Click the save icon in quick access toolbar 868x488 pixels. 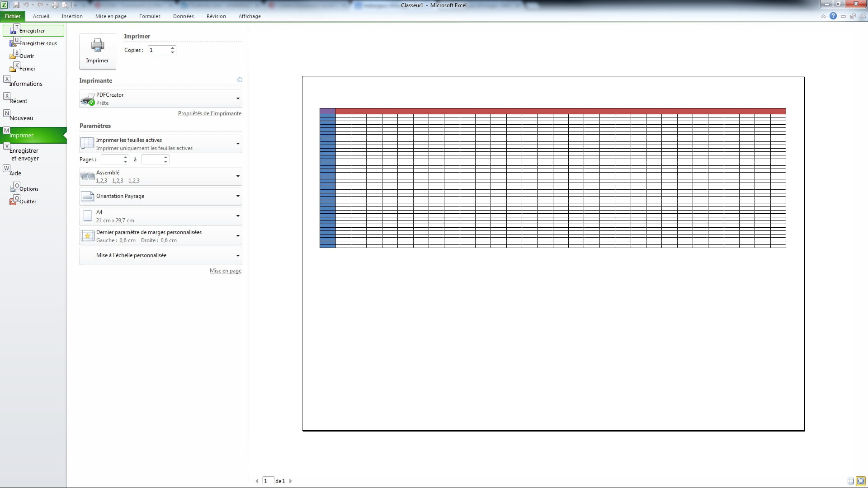coord(16,5)
